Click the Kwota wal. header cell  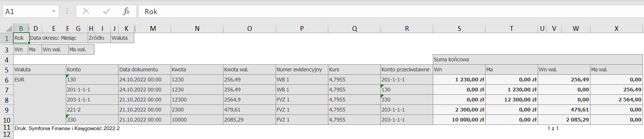(249, 69)
